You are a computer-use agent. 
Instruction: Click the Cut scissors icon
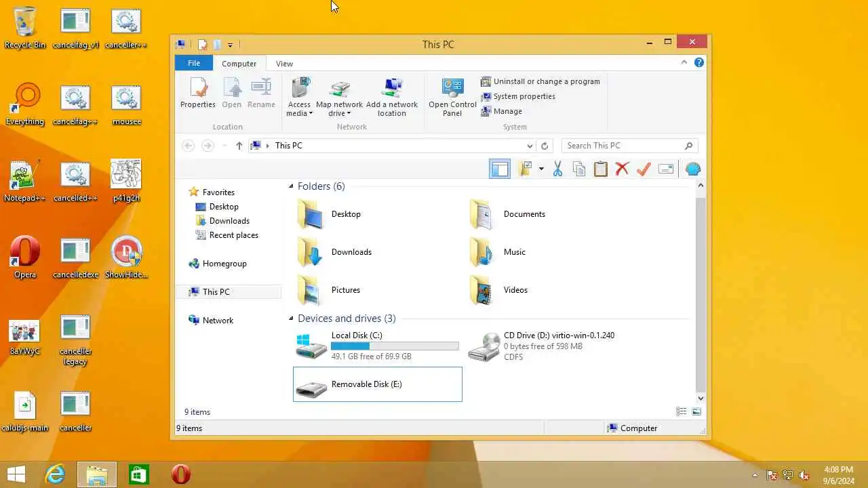(x=557, y=169)
